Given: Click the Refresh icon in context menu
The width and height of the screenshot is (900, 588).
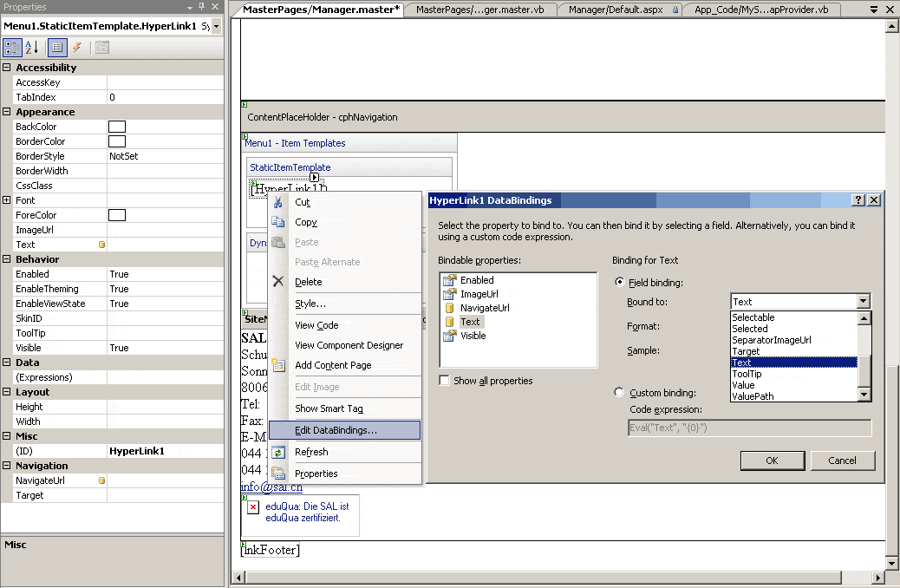Looking at the screenshot, I should coord(277,453).
